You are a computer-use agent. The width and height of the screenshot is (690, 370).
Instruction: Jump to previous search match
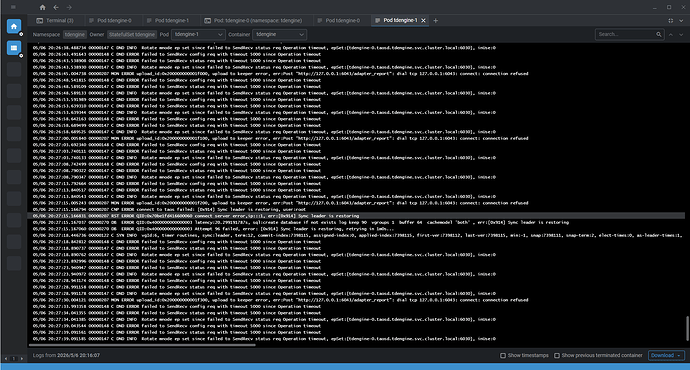click(x=671, y=34)
